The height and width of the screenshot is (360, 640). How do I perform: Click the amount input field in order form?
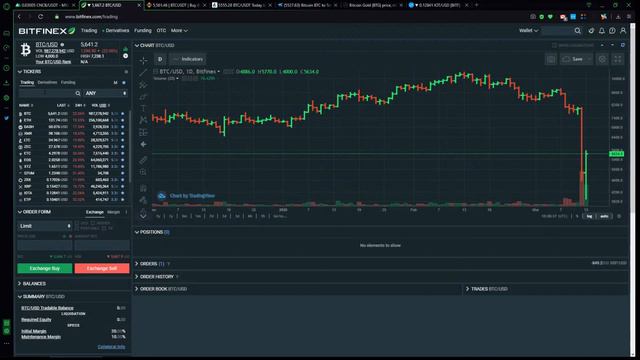[102, 245]
